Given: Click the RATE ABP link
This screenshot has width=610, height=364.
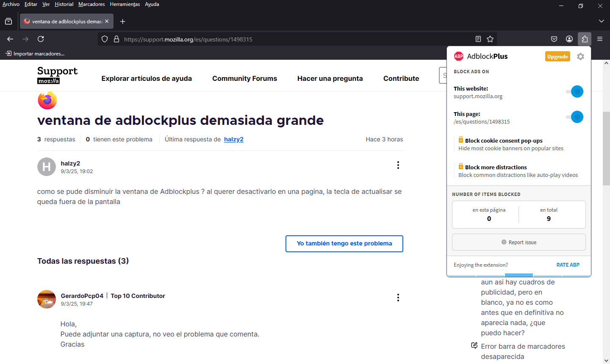Looking at the screenshot, I should pos(568,265).
